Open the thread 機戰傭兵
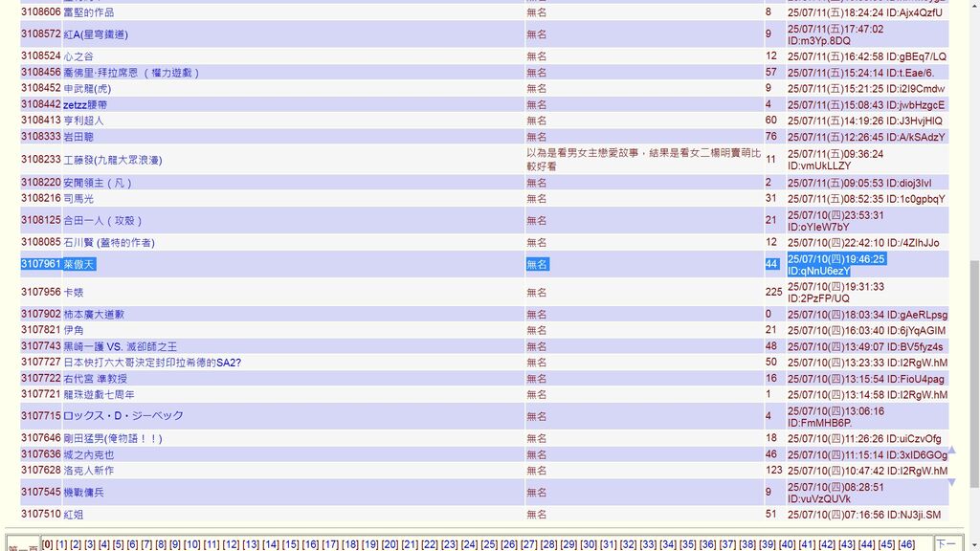 [x=83, y=493]
